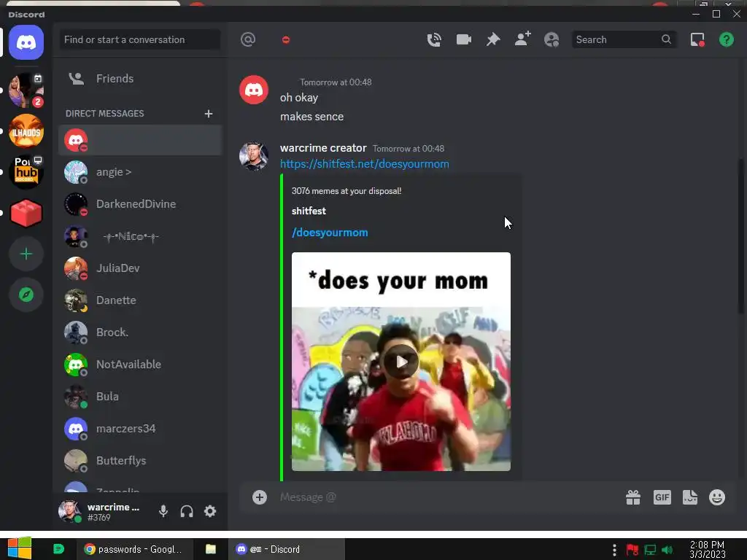This screenshot has width=747, height=560.
Task: Open the inbox icon
Action: [697, 39]
